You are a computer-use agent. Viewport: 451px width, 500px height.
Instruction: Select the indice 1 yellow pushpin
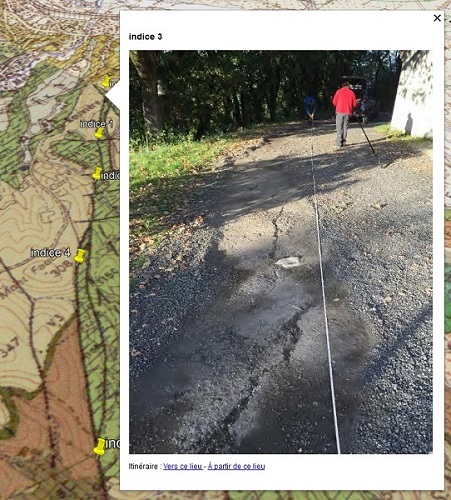(99, 133)
